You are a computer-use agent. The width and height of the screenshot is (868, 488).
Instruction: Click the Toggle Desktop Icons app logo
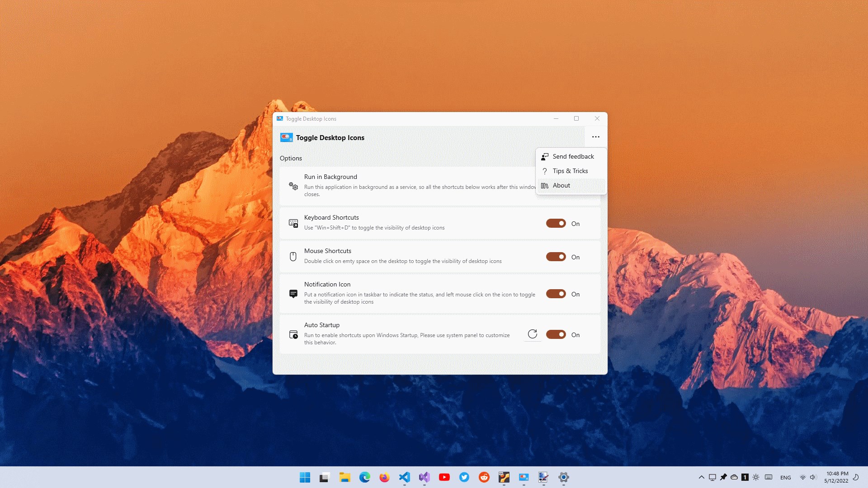click(286, 138)
